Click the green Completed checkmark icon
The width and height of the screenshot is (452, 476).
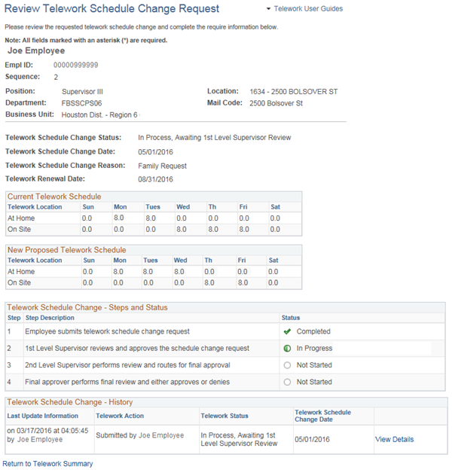tap(286, 331)
